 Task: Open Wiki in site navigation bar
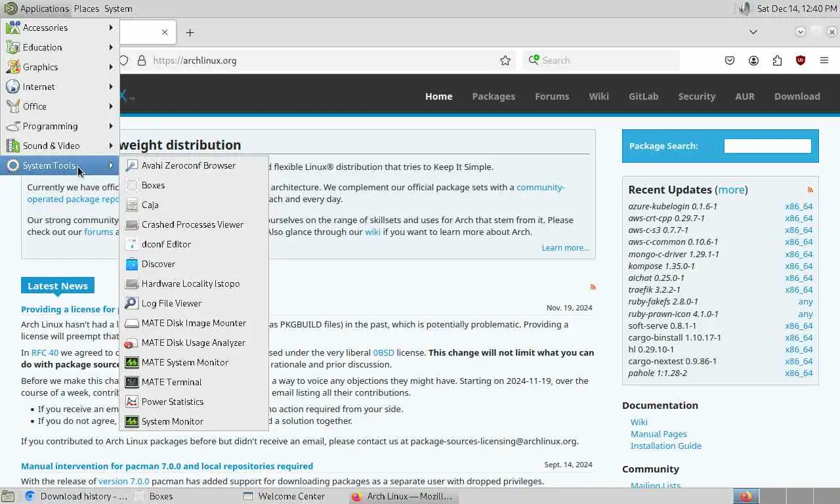[598, 96]
